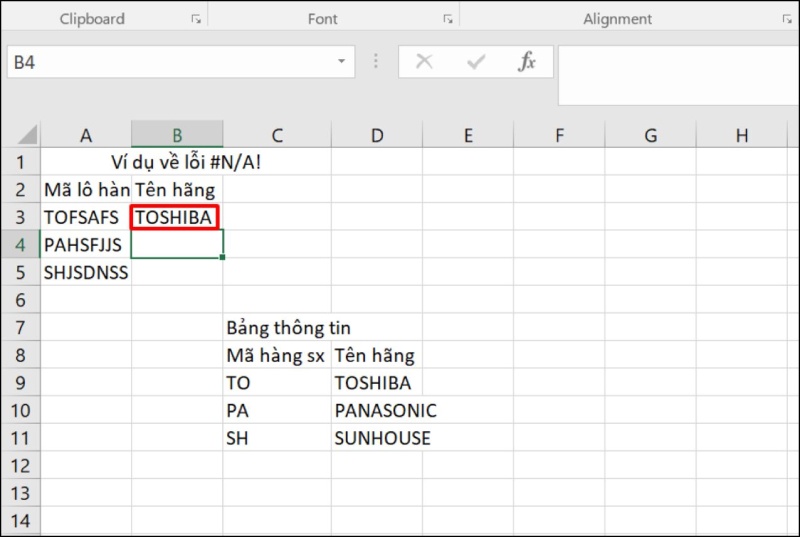The width and height of the screenshot is (800, 537).
Task: Select row 6 header
Action: tap(21, 299)
